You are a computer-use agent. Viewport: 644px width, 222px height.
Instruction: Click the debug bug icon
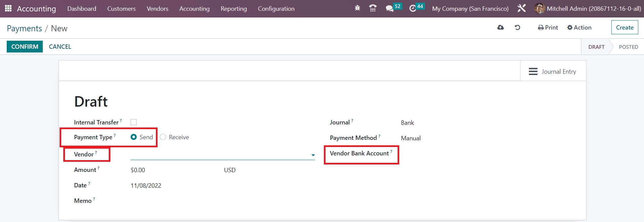coord(357,8)
